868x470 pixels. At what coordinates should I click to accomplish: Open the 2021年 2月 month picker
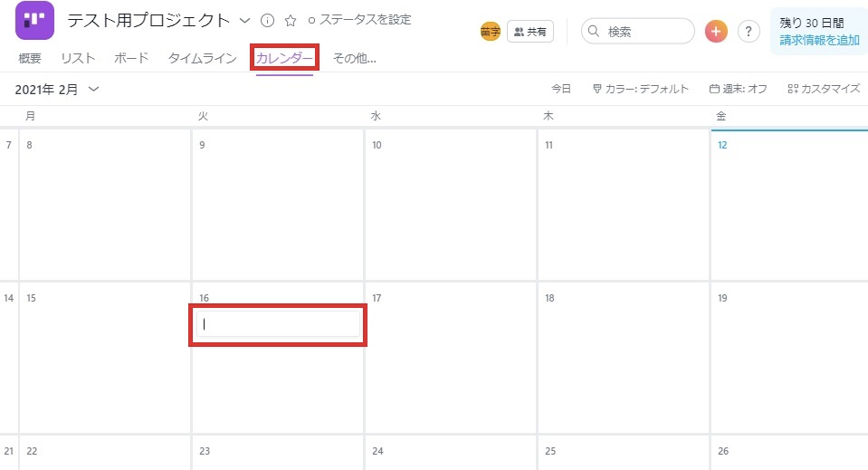pyautogui.click(x=57, y=89)
